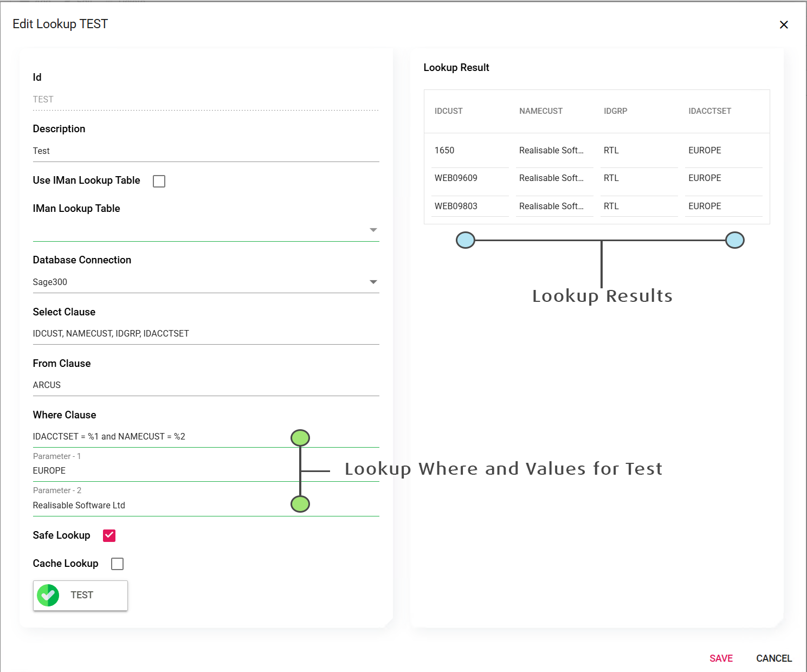The image size is (807, 672).
Task: Click the From Clause ARCUS field
Action: 205,385
